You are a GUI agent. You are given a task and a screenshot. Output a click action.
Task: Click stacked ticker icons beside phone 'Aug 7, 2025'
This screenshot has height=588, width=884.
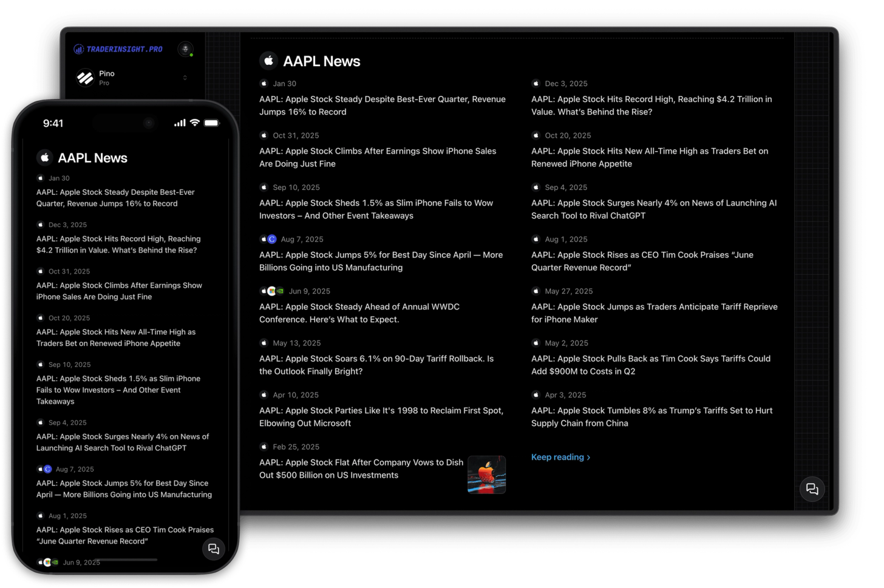point(44,469)
